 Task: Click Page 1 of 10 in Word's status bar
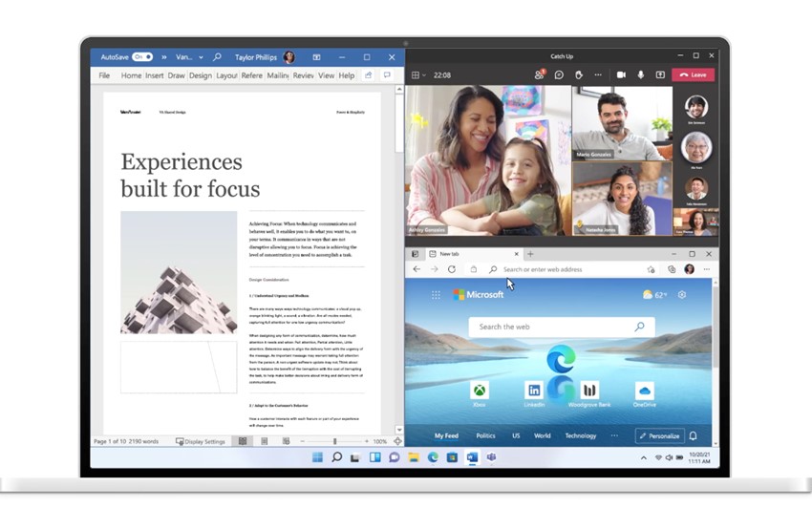[x=110, y=442]
